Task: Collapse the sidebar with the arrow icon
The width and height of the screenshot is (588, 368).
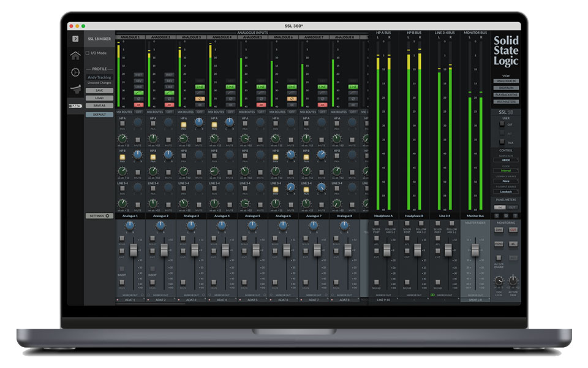Action: 75,39
